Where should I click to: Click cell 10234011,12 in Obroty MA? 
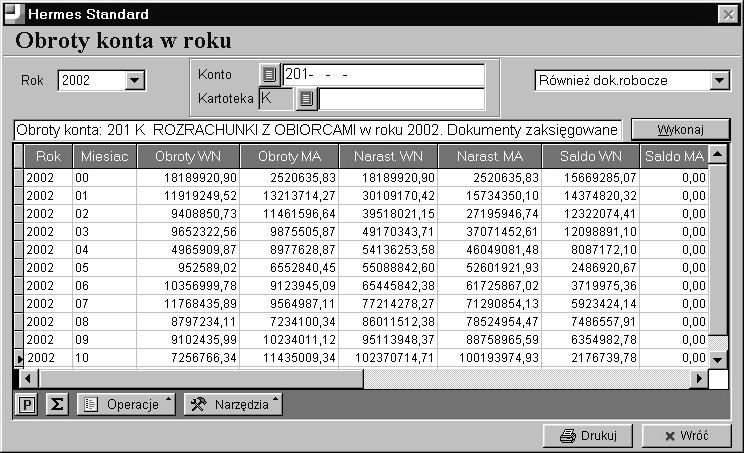[289, 340]
